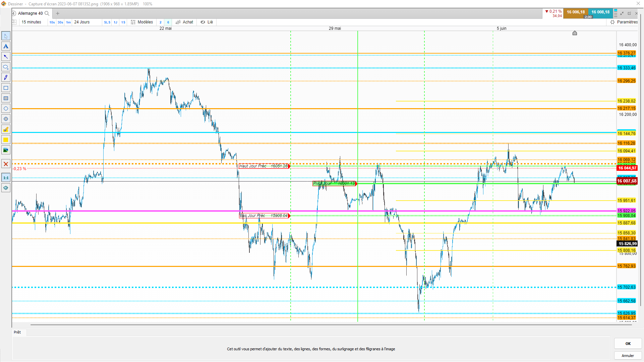Image resolution: width=644 pixels, height=362 pixels.
Task: Select the empty rectangle shape tool
Action: tap(6, 88)
